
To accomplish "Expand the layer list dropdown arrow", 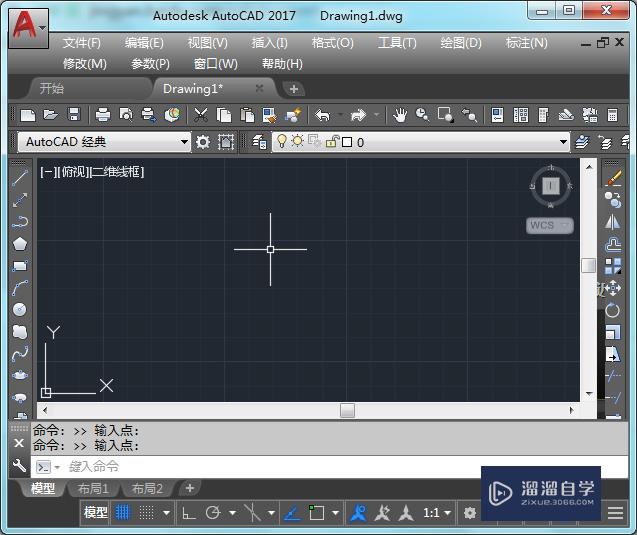I will [x=563, y=142].
